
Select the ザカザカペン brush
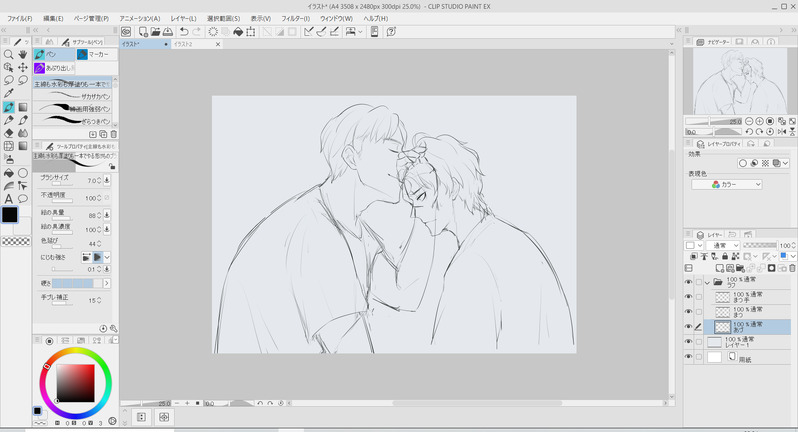click(73, 96)
